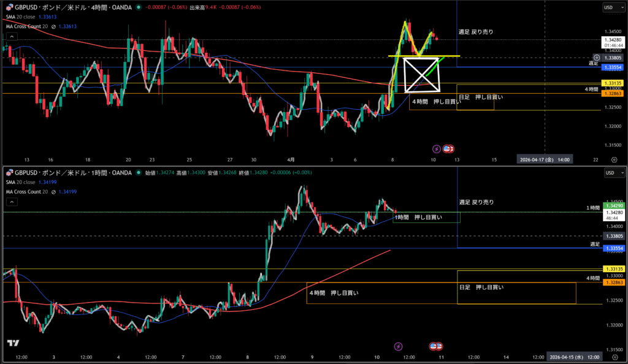
Task: Click the purple lightning event icon on upper chart
Action: point(437,148)
